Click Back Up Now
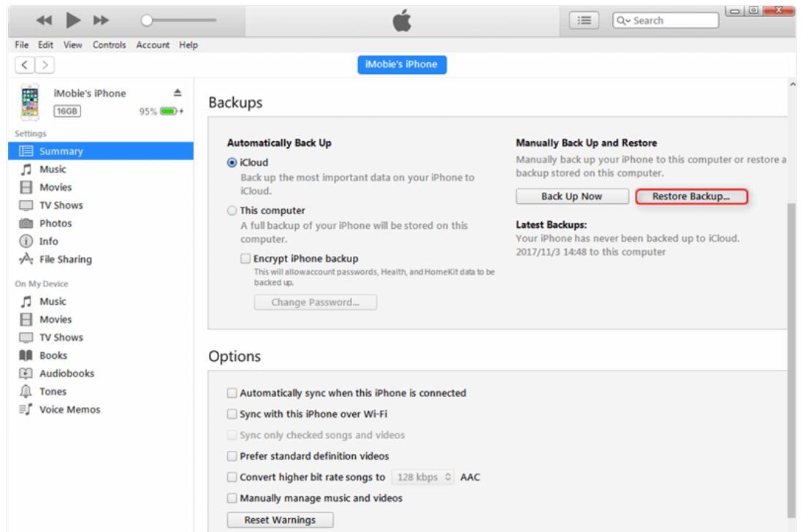This screenshot has height=532, width=808. click(572, 197)
